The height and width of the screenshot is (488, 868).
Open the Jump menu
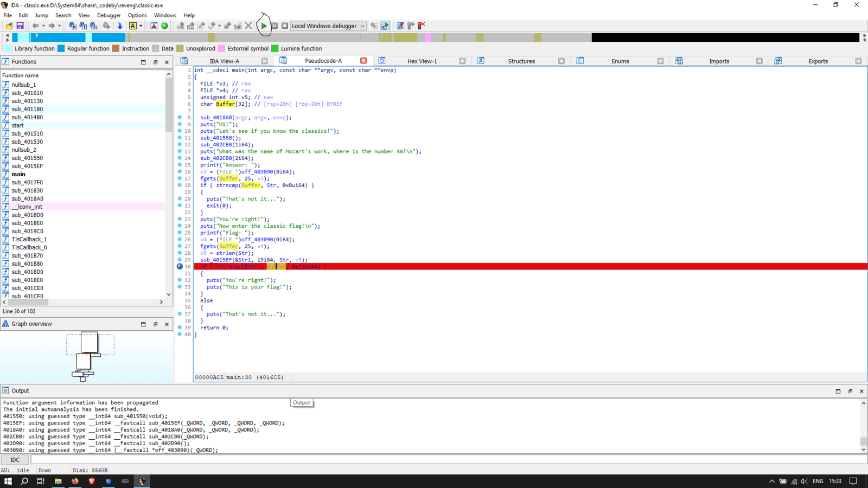(x=41, y=15)
